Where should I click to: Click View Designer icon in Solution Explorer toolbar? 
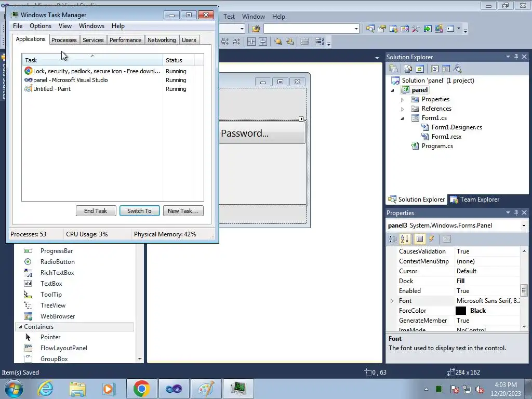(x=446, y=69)
